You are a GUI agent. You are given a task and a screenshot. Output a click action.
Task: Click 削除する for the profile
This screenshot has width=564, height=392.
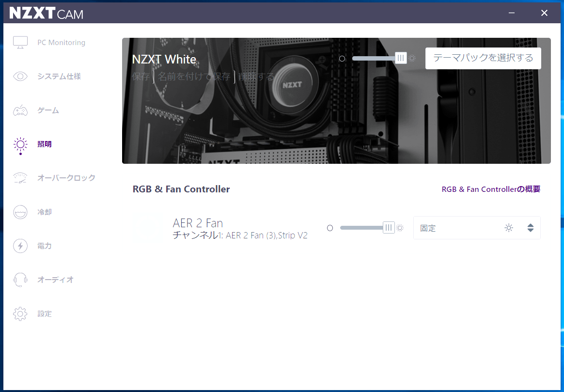(256, 77)
